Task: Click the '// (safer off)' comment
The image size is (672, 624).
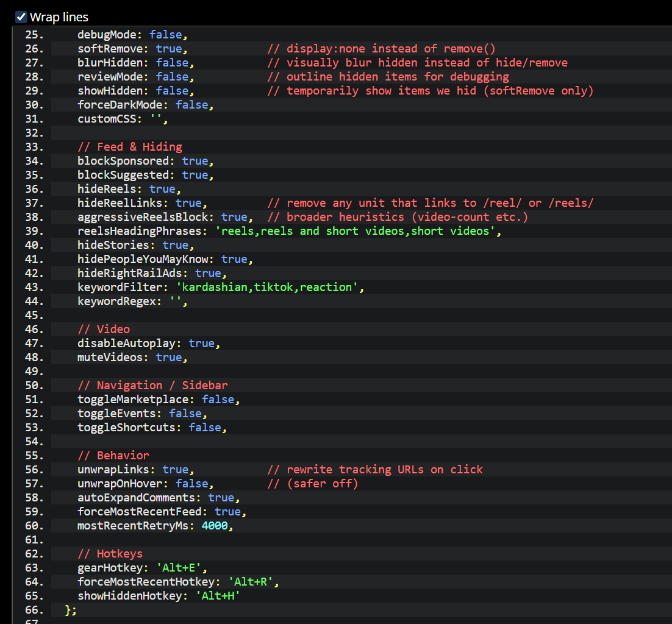Action: pos(313,484)
